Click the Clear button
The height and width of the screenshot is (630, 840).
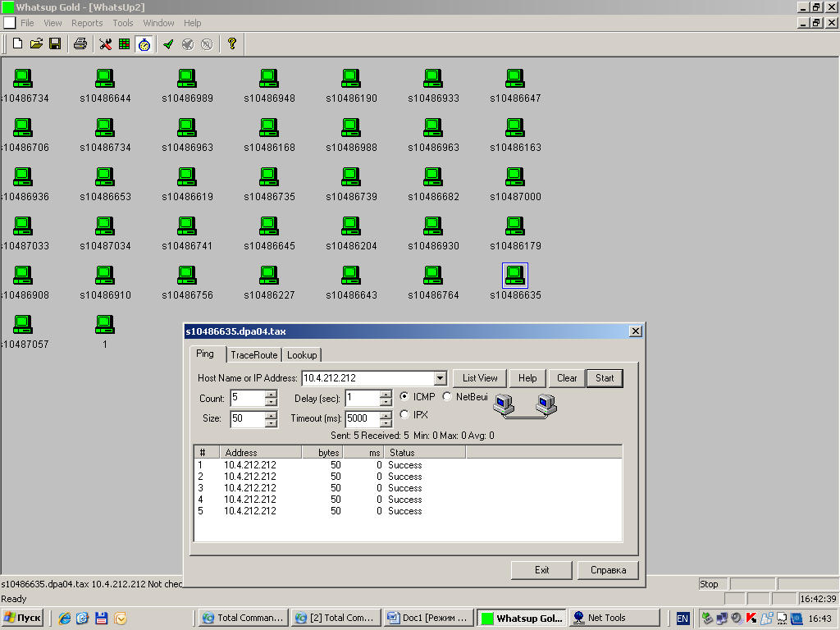click(x=567, y=378)
